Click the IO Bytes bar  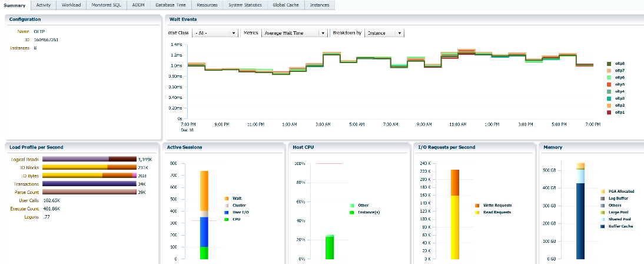(89, 176)
